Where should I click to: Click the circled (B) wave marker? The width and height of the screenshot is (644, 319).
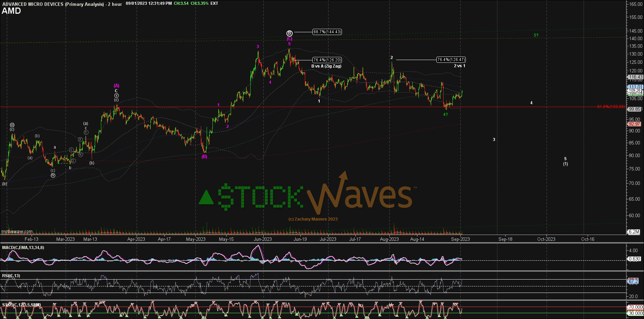[x=289, y=33]
